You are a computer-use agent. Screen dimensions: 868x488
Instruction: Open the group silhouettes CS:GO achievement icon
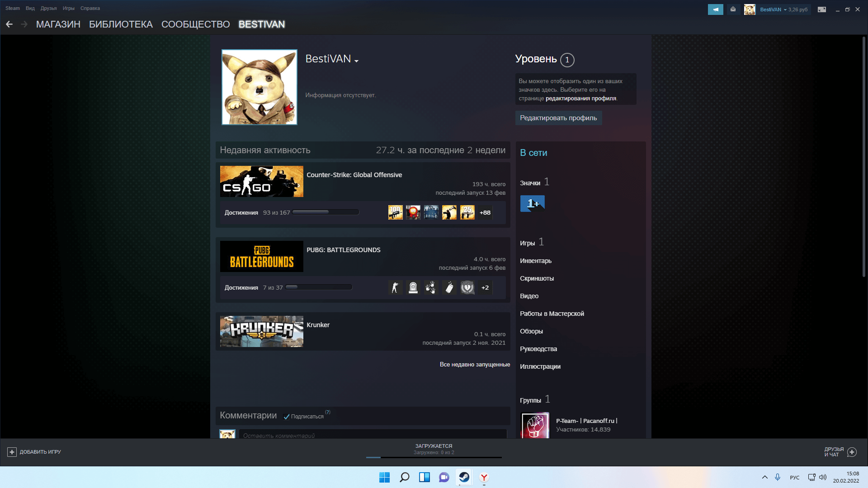pos(431,212)
